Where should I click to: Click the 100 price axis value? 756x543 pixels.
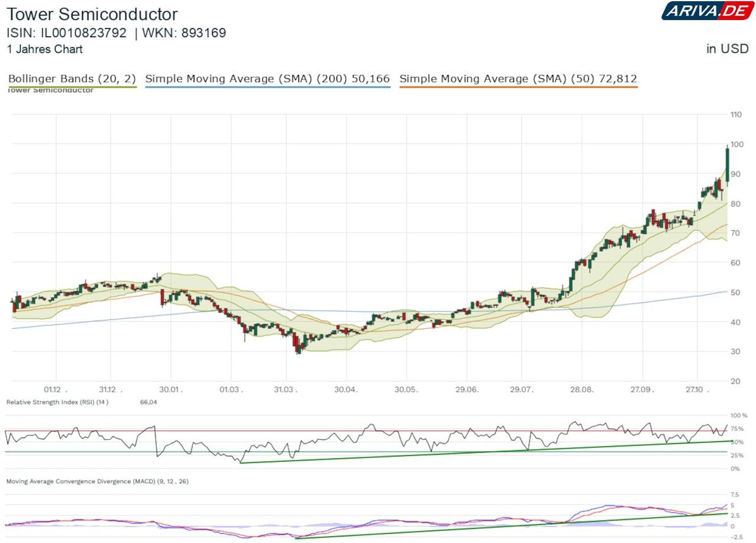click(x=738, y=144)
